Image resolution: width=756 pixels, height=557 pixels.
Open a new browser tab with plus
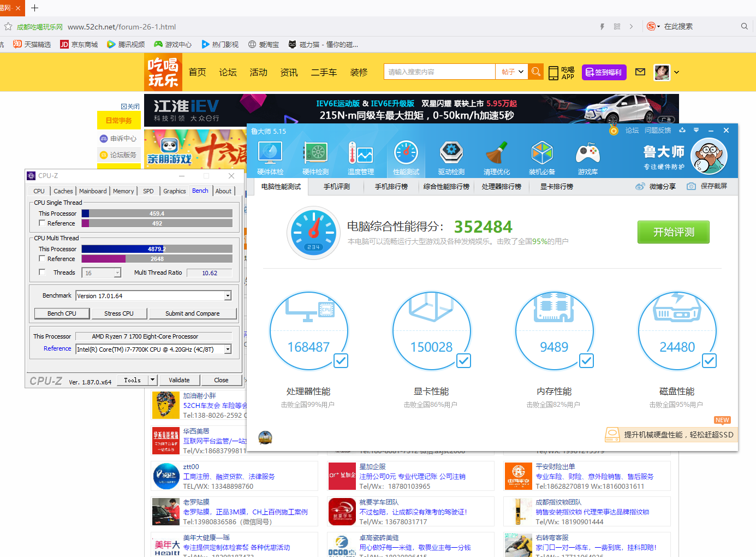point(34,8)
